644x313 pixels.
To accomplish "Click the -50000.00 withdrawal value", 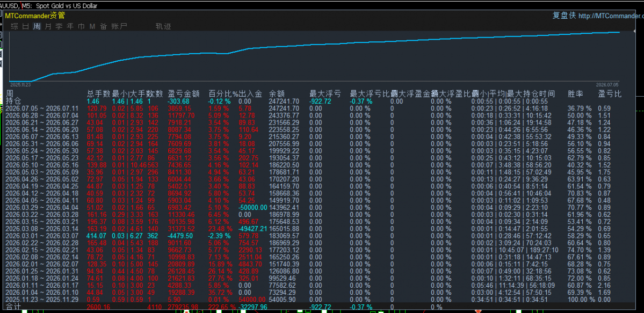I will pyautogui.click(x=253, y=207).
